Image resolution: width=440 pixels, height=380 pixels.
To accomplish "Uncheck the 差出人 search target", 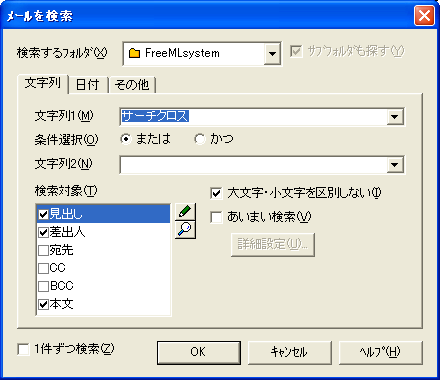I will [x=44, y=232].
